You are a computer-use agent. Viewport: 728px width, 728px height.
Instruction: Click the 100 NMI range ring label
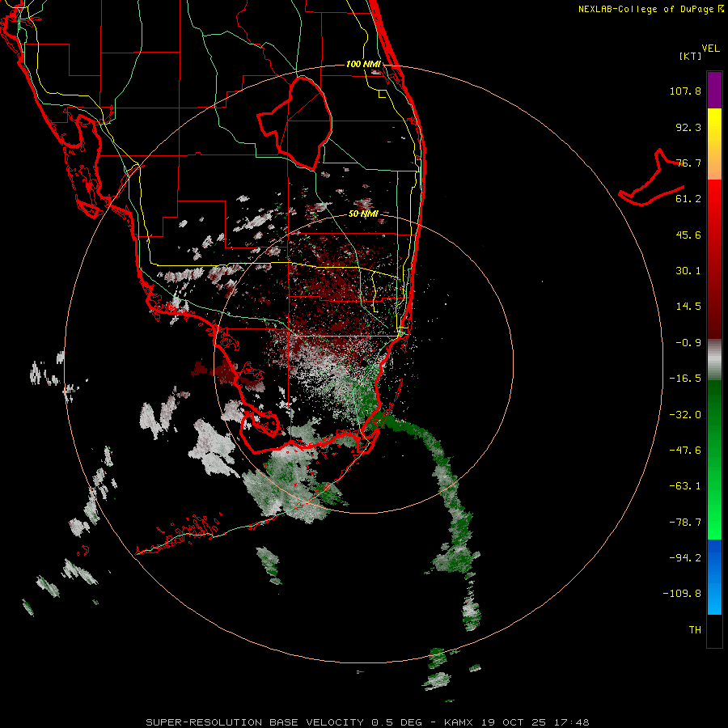coord(363,64)
